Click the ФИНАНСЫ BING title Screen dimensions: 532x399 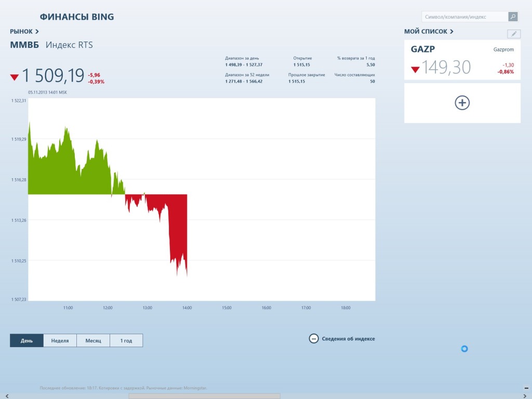tap(77, 17)
